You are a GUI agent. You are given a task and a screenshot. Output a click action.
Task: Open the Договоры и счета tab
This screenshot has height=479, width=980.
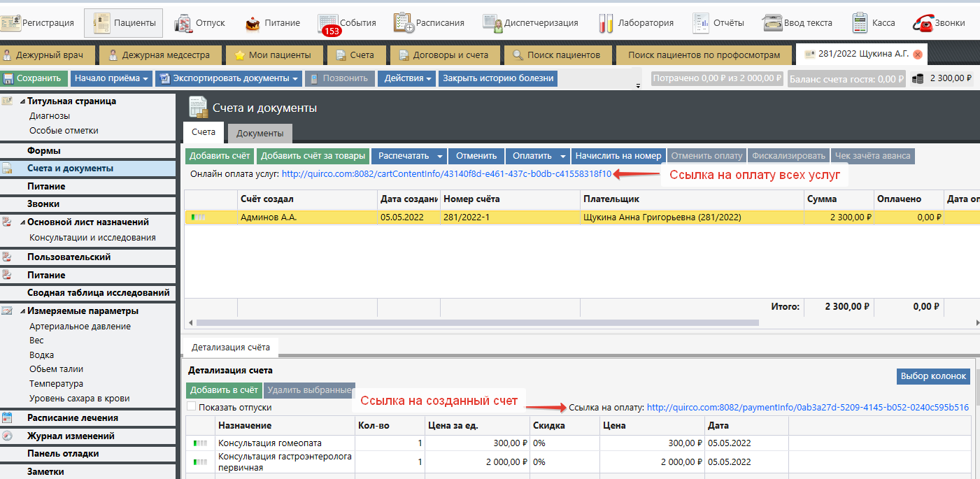443,55
